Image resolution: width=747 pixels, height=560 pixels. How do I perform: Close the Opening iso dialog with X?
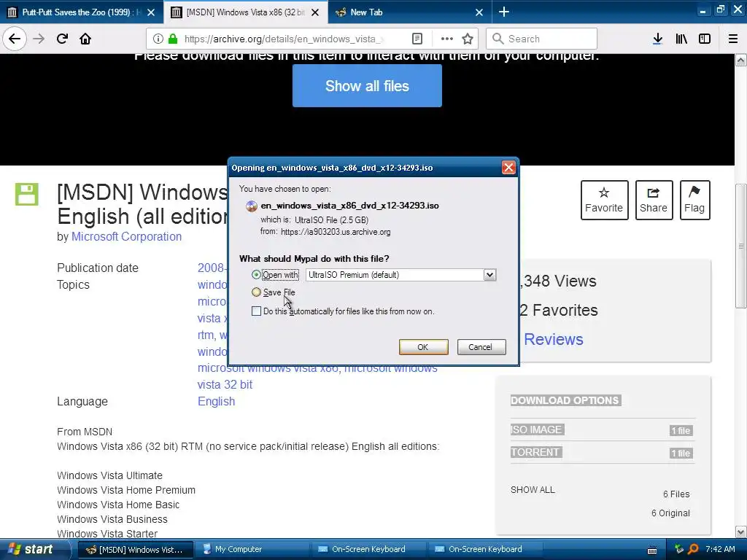point(508,168)
